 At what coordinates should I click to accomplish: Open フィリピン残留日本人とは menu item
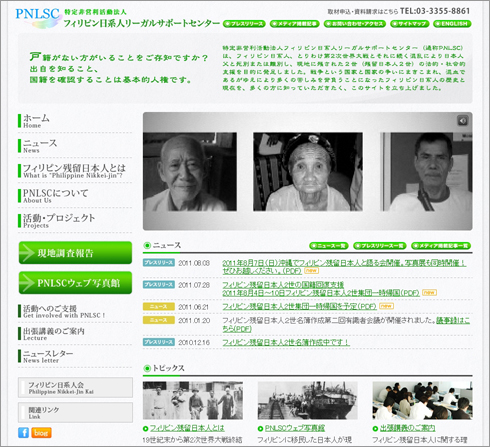click(75, 171)
